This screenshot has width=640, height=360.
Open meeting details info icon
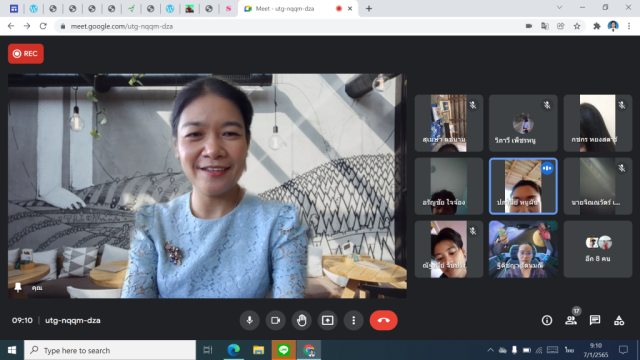coord(547,320)
